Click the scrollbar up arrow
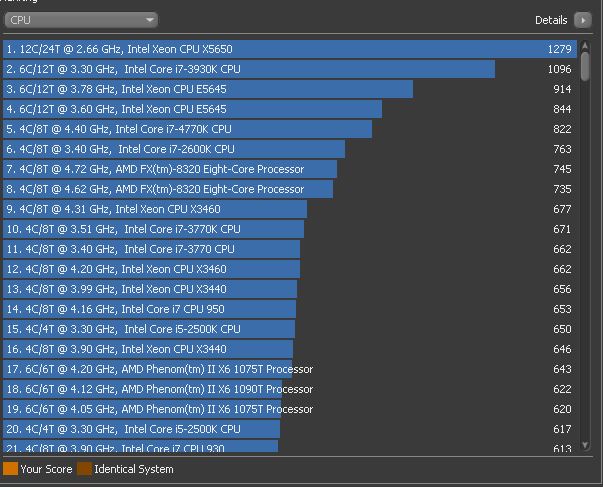 (x=585, y=46)
